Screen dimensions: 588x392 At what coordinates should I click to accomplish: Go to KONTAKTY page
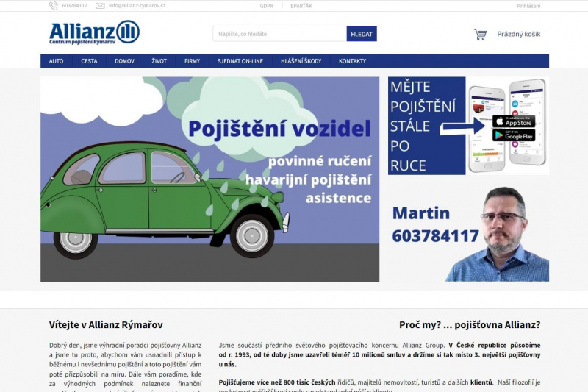[353, 61]
